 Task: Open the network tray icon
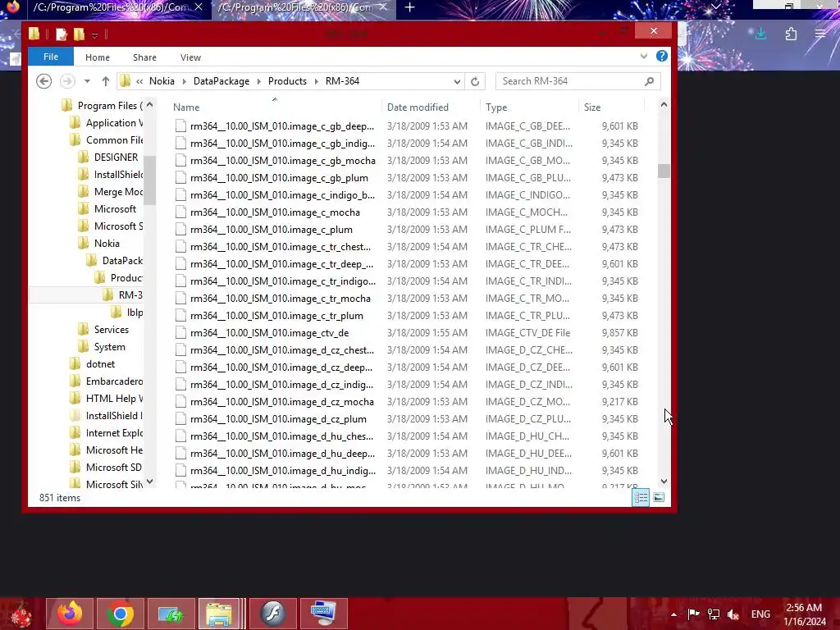[x=714, y=614]
